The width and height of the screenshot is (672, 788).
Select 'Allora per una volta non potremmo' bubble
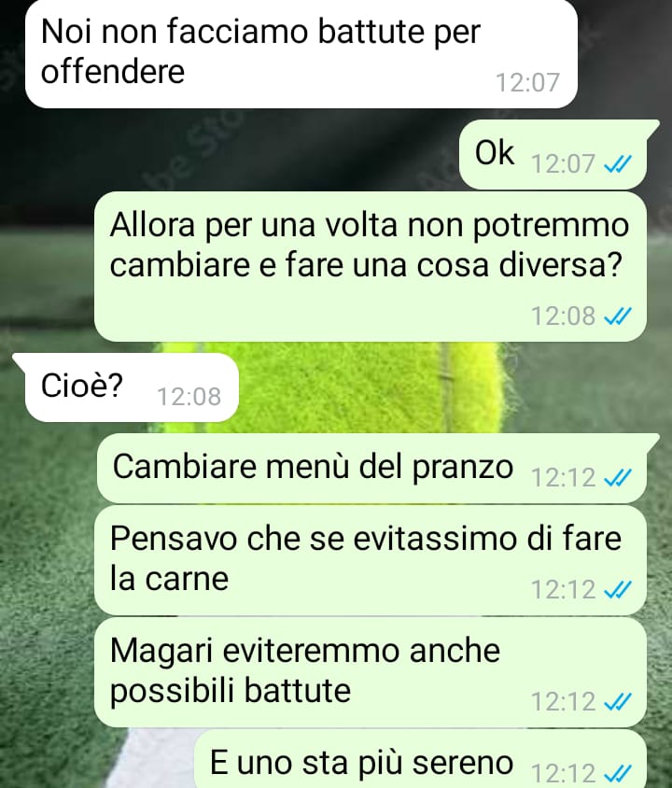click(x=371, y=266)
